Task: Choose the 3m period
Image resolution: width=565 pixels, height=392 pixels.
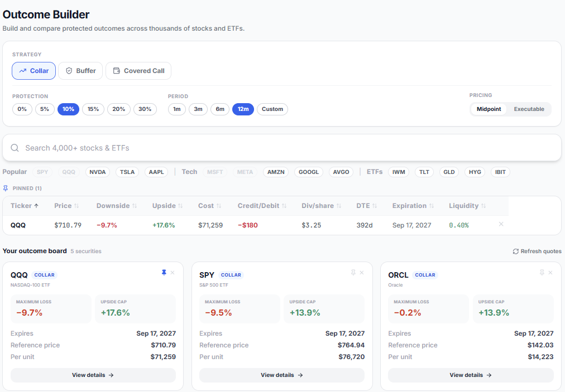Action: (x=198, y=109)
